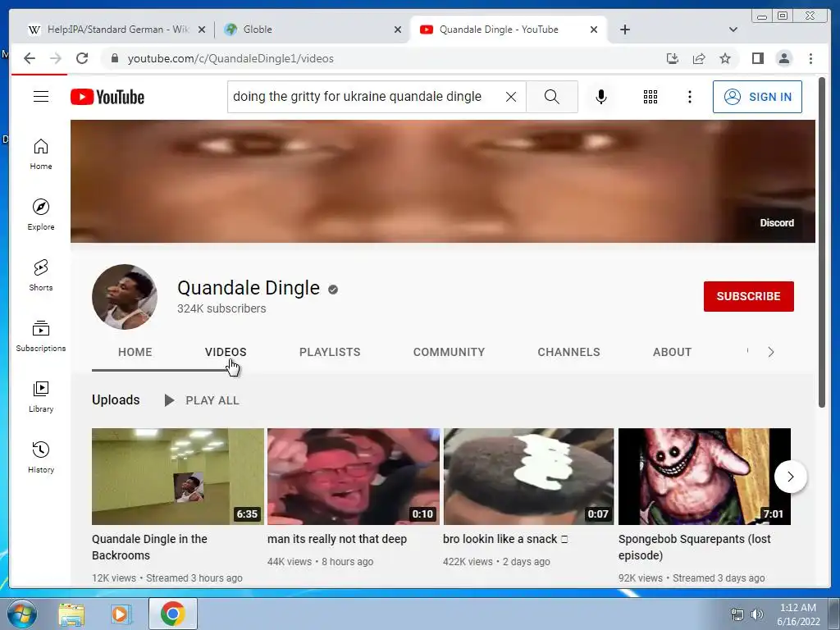Open Explore in the sidebar
The image size is (840, 630).
tap(41, 214)
